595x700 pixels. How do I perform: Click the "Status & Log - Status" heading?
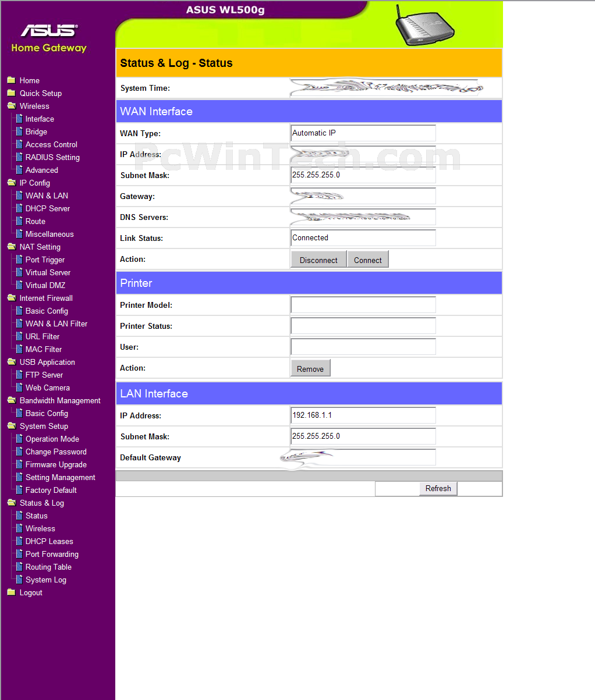click(176, 63)
